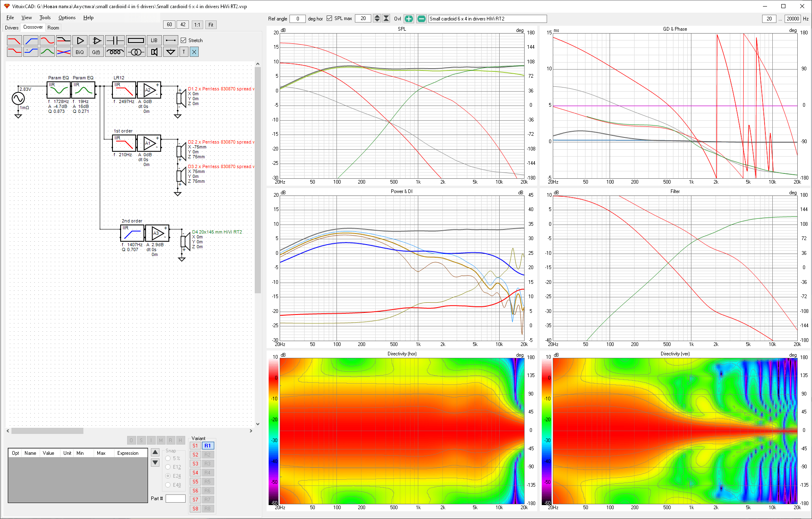Click the green plus overlay add button
The image size is (812, 519).
click(x=409, y=19)
